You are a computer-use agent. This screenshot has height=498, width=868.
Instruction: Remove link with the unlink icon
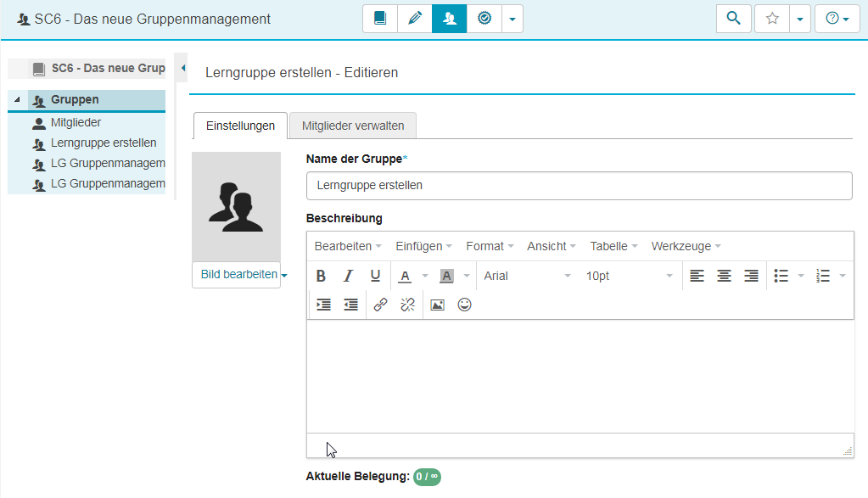click(x=407, y=305)
